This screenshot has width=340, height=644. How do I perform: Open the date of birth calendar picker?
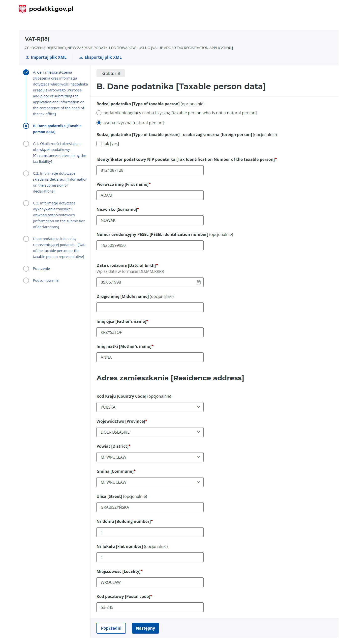tap(198, 282)
